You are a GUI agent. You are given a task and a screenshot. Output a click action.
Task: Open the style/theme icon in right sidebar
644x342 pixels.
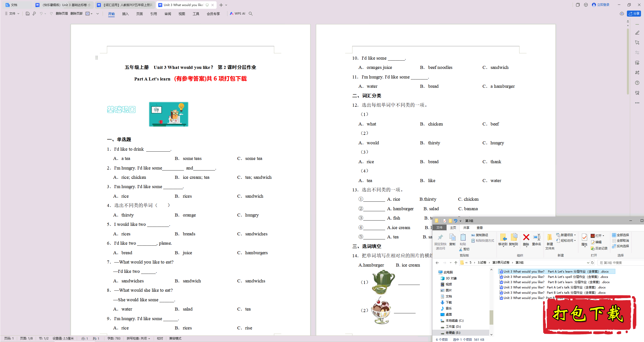pos(637,63)
